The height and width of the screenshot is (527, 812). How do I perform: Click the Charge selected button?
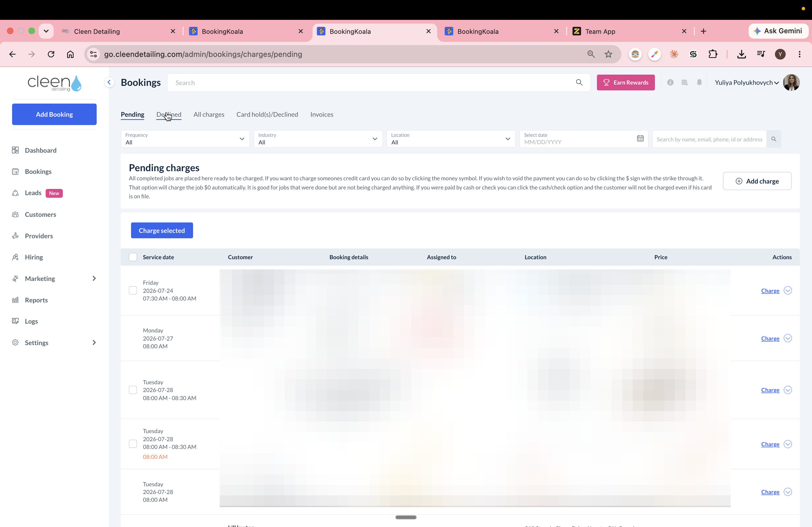162,230
